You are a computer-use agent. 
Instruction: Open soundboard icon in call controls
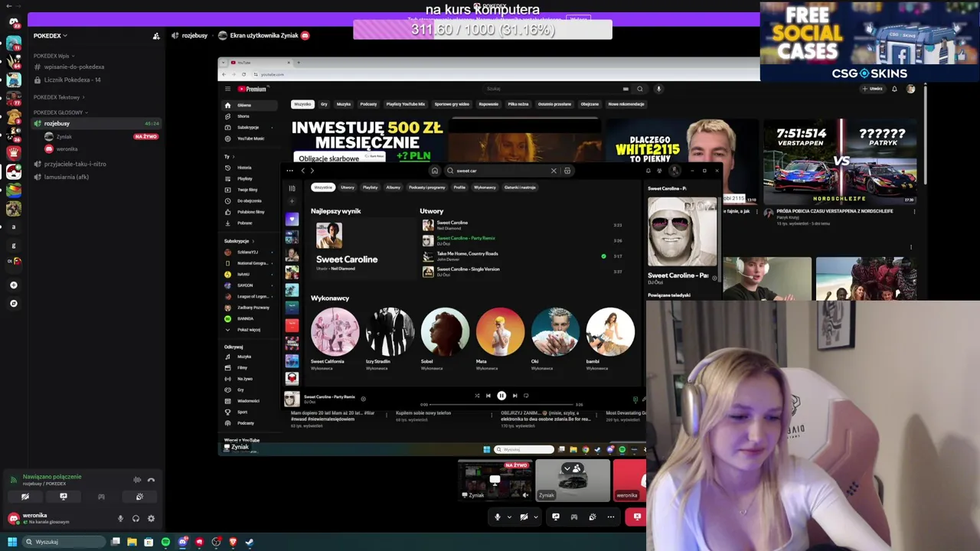click(593, 517)
